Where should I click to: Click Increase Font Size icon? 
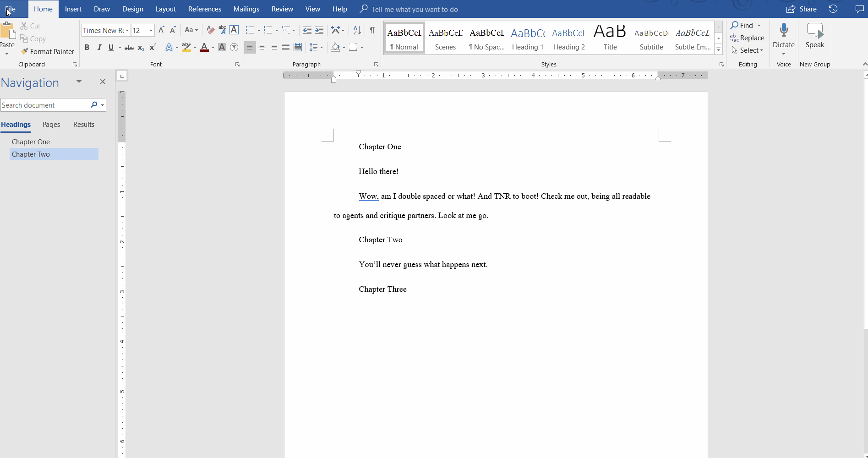161,30
